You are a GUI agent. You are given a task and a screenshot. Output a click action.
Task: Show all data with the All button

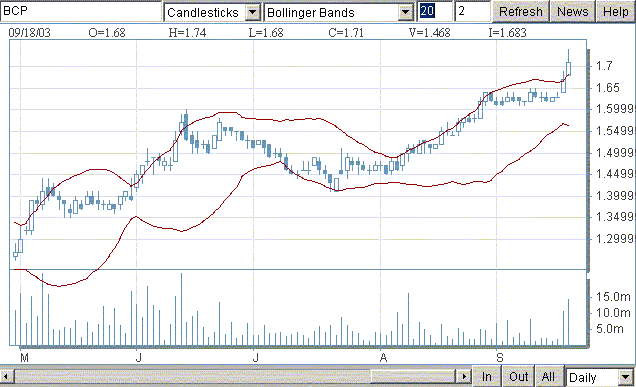click(x=548, y=376)
